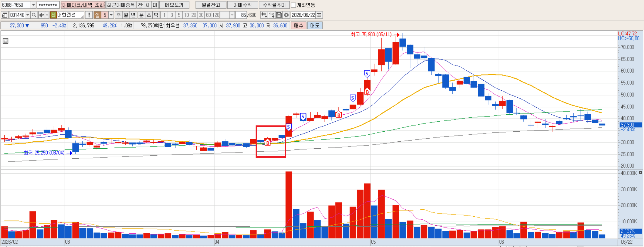Select the 60 interval button
This screenshot has width=644, height=247.
click(208, 15)
